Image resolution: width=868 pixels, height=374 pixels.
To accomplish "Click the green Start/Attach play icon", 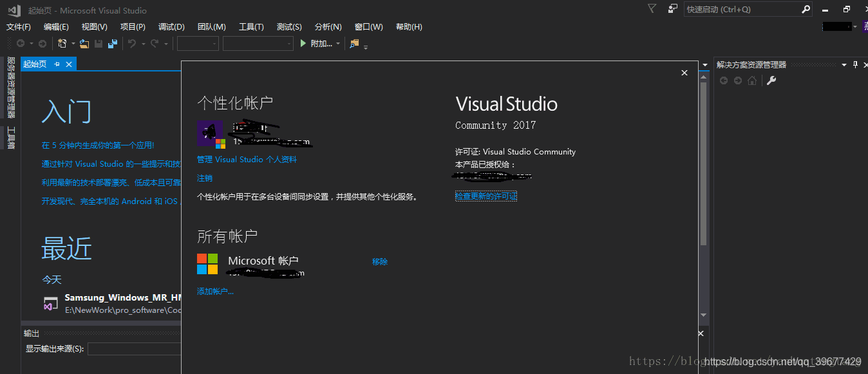I will point(304,44).
